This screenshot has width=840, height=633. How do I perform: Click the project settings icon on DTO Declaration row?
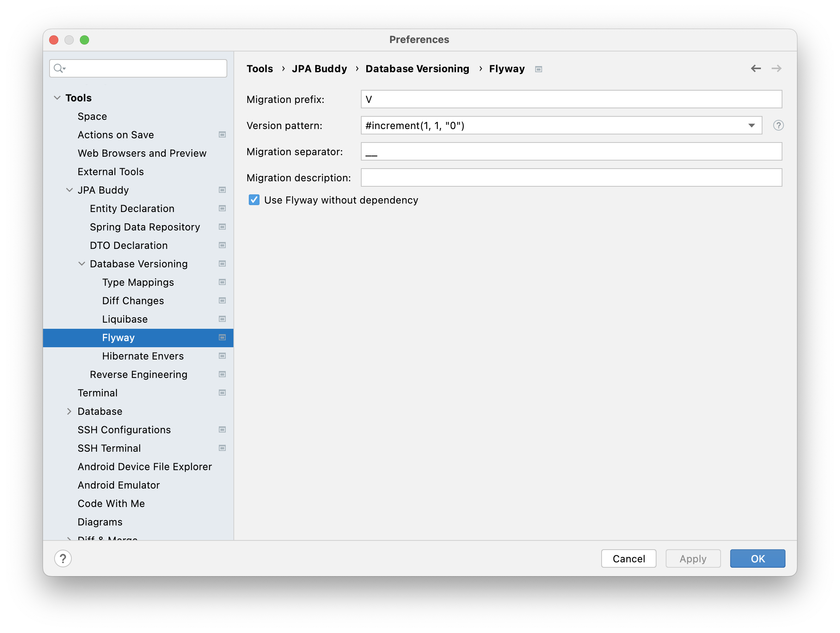tap(222, 245)
